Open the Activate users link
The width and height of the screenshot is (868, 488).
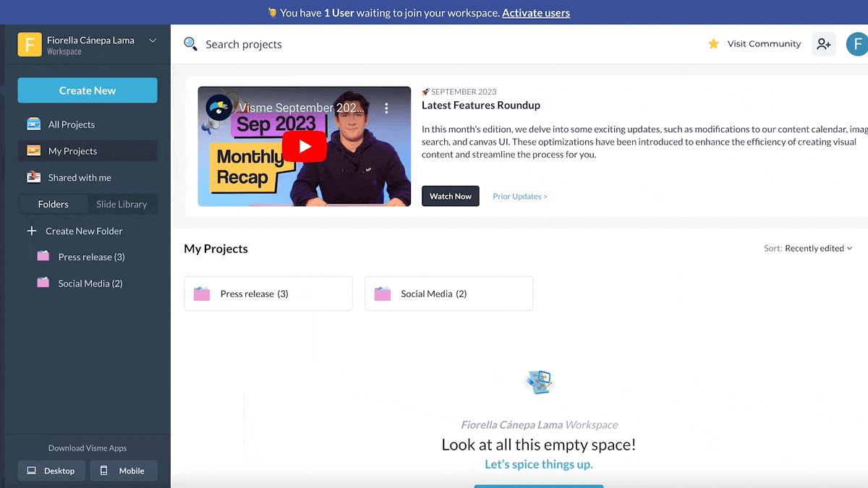[535, 12]
